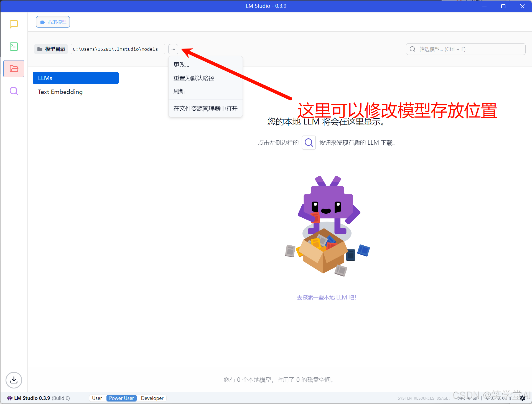Select the My Models folder sidebar icon
Image resolution: width=532 pixels, height=404 pixels.
pos(14,69)
